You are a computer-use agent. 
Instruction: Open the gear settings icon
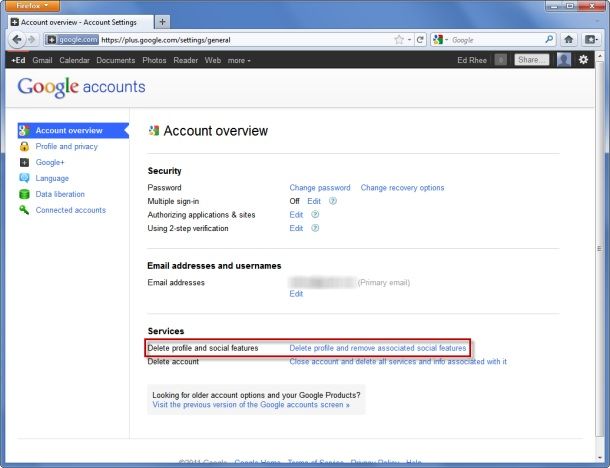pyautogui.click(x=583, y=60)
